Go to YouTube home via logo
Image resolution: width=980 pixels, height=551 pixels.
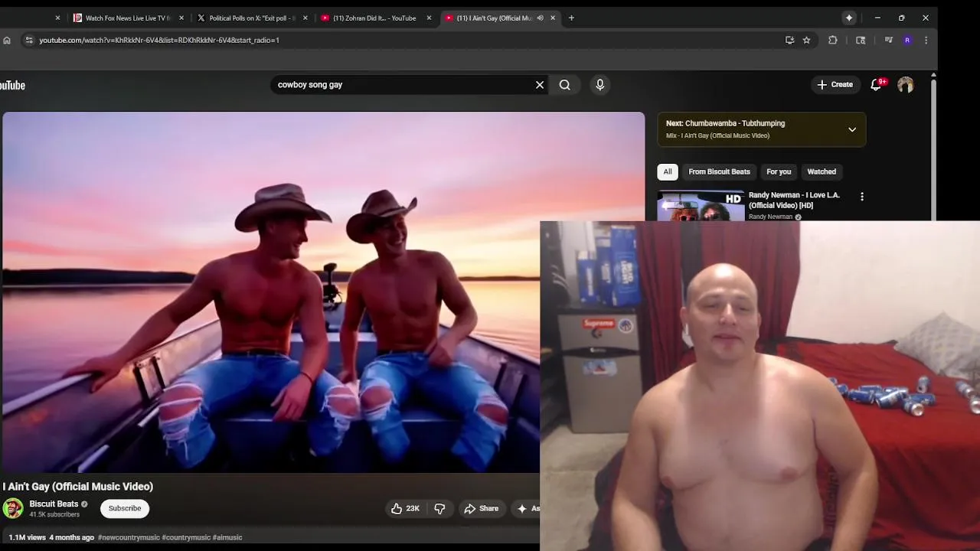(12, 85)
